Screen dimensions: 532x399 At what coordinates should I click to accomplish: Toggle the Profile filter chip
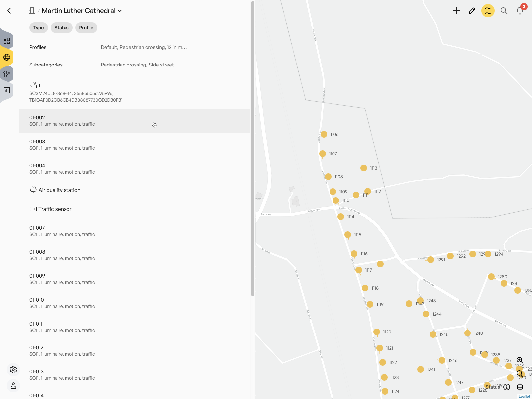pyautogui.click(x=86, y=28)
